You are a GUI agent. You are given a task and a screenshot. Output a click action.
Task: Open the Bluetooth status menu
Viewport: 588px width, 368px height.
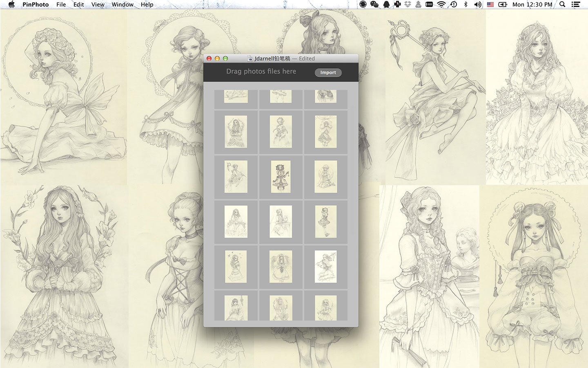[465, 4]
